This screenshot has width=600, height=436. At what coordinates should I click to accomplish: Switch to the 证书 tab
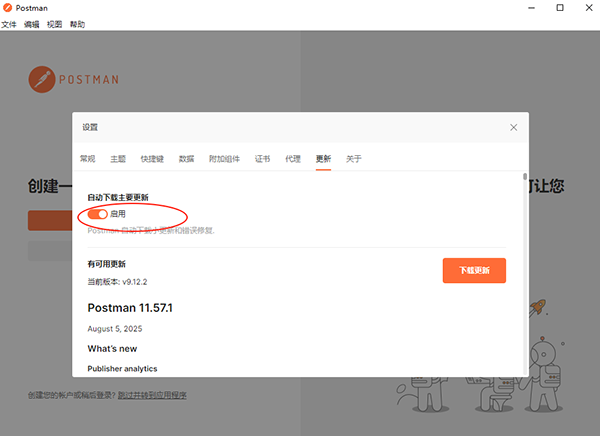[x=262, y=159]
